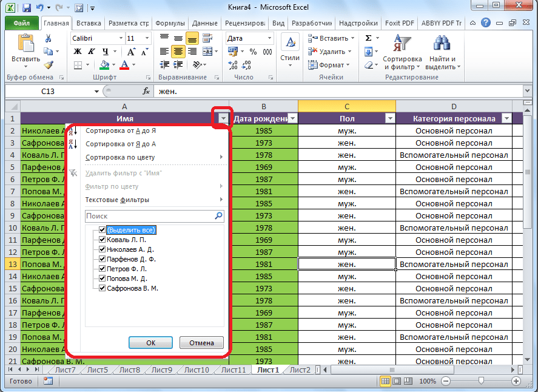Switch to the Вставка ribbon tab

(89, 23)
